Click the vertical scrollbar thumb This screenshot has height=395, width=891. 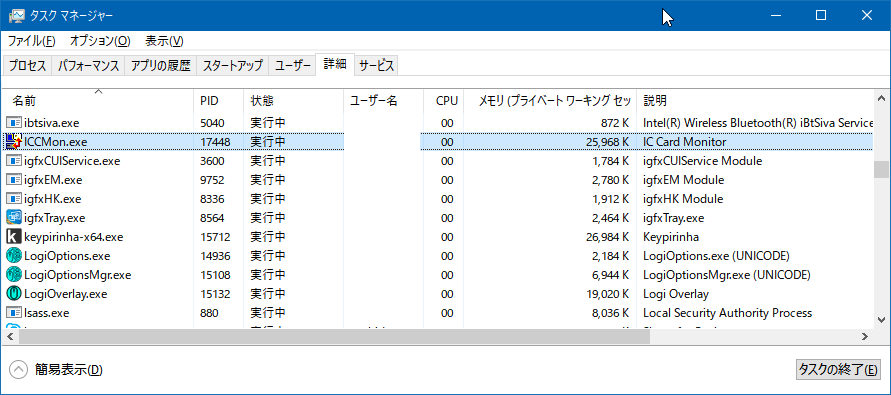click(881, 169)
